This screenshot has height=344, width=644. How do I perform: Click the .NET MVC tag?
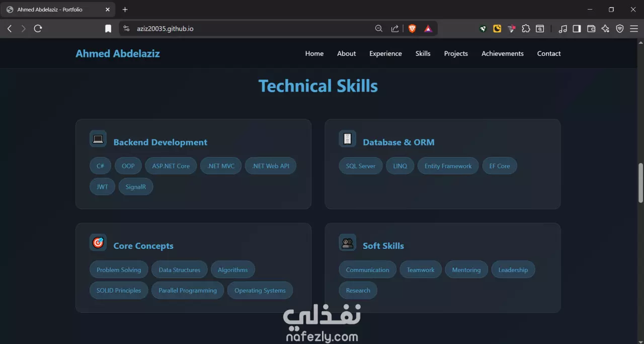(x=221, y=166)
